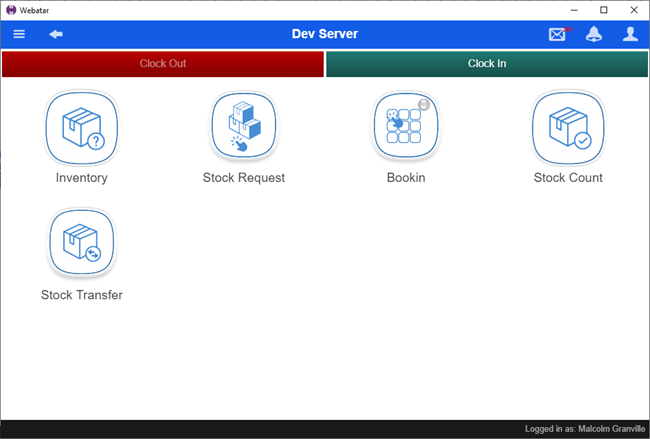The width and height of the screenshot is (650, 439).
Task: Maximize the Webatar window
Action: [x=604, y=9]
